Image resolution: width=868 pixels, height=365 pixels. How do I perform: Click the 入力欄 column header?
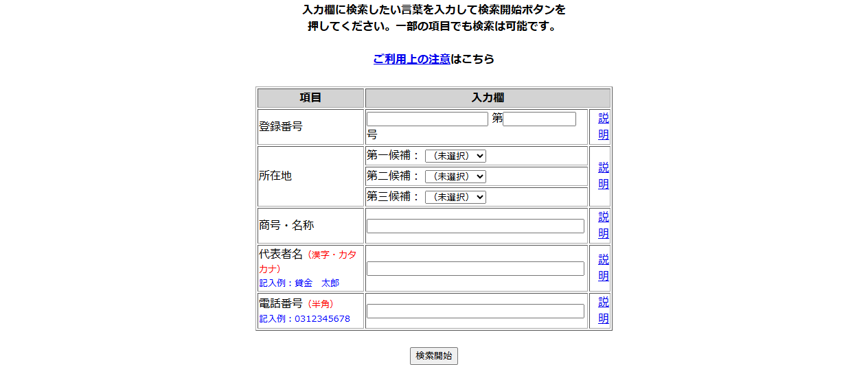488,98
